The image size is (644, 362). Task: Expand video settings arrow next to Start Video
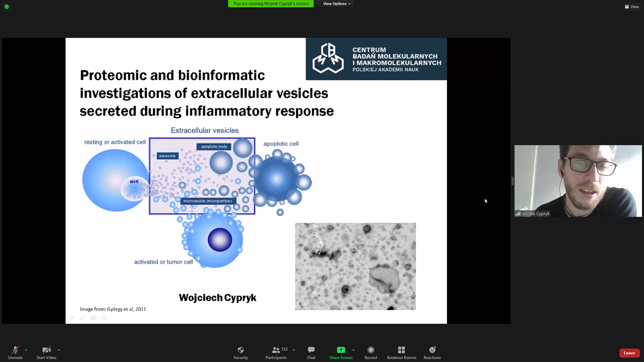pyautogui.click(x=59, y=350)
